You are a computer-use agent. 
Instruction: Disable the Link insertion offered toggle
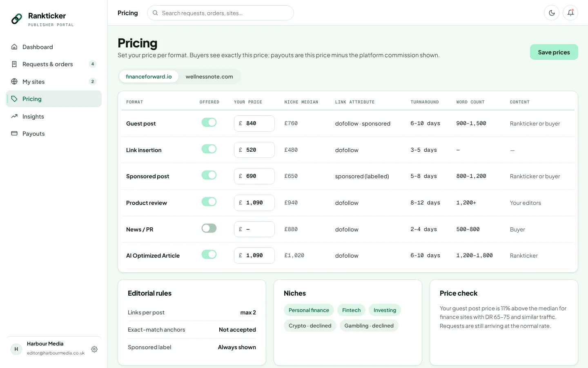[209, 149]
